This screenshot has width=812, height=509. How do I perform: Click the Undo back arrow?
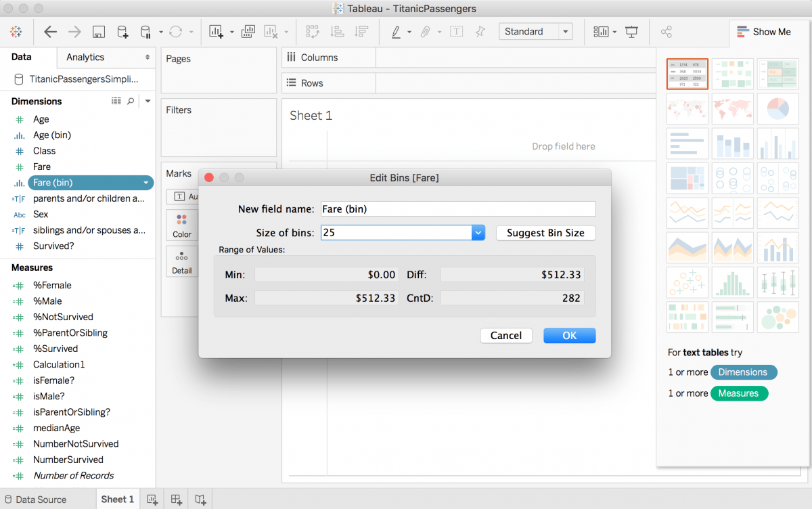(x=51, y=32)
